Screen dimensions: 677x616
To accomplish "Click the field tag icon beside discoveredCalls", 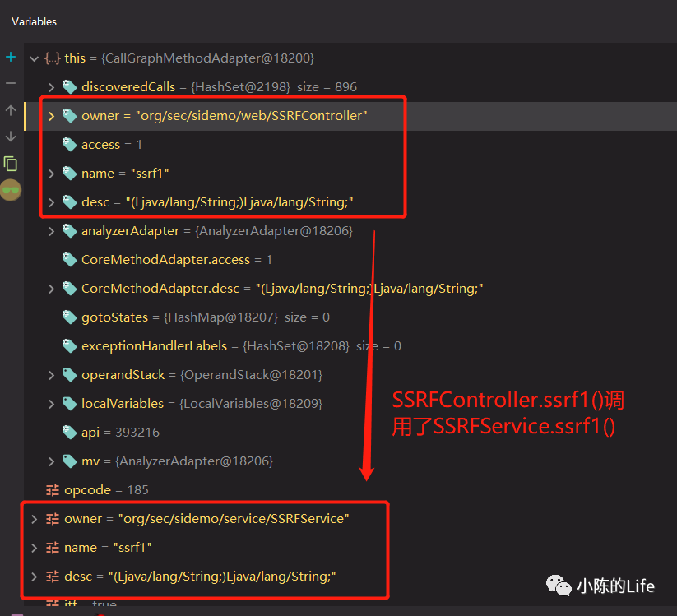I will click(x=69, y=87).
